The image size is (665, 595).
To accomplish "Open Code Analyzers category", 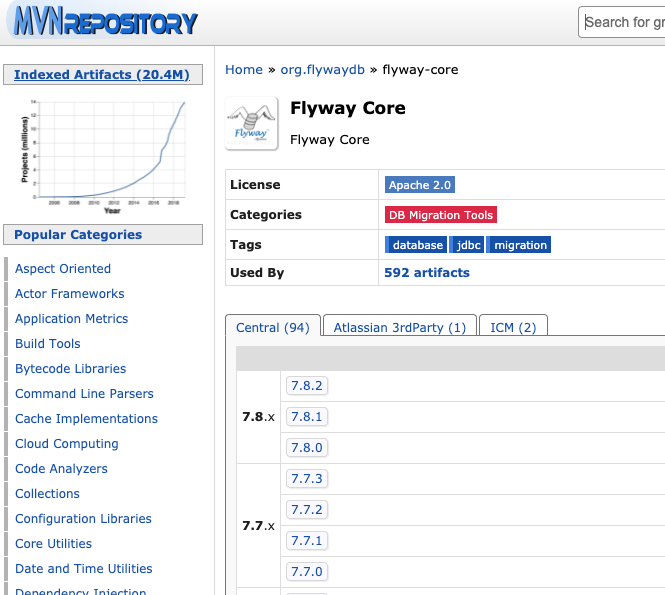I will 61,469.
